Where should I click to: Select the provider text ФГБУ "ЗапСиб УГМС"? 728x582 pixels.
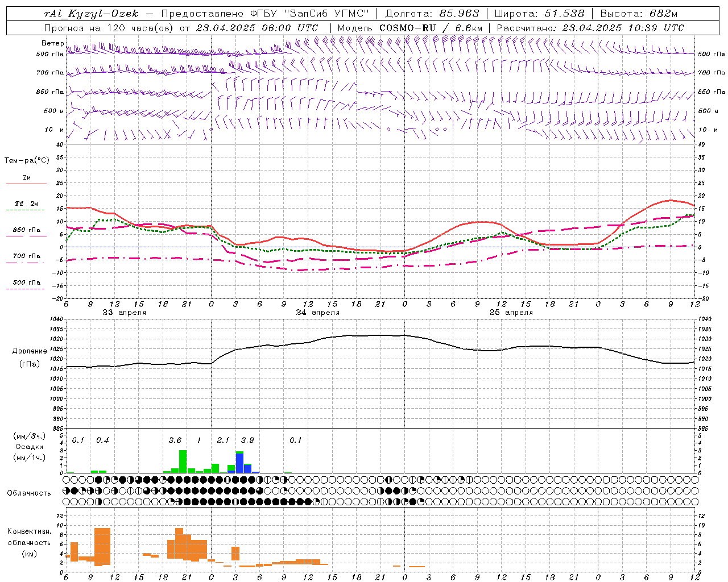(x=310, y=14)
